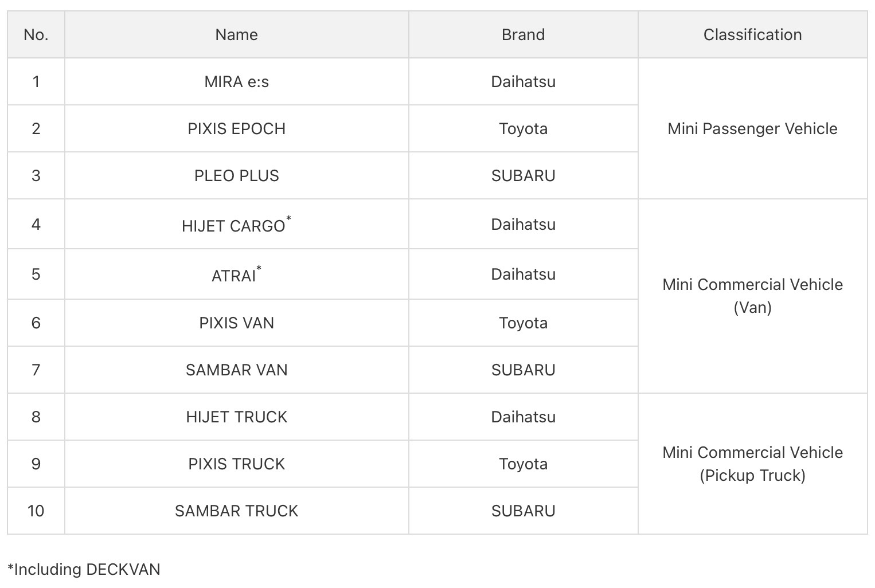
Task: Select the Toyota brand in row 6
Action: click(x=523, y=323)
